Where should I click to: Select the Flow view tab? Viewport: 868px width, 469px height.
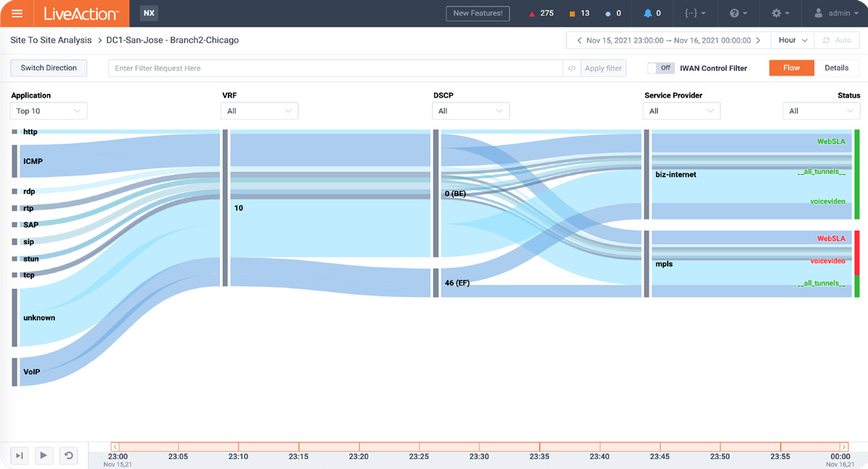tap(791, 68)
